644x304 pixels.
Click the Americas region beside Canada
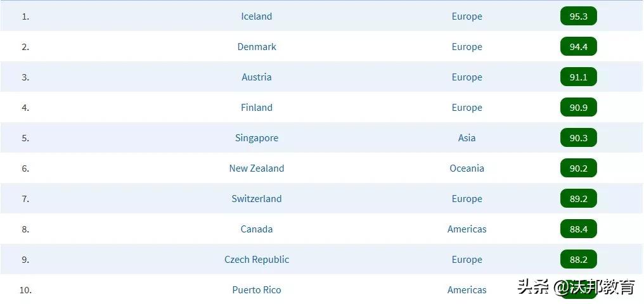pyautogui.click(x=467, y=229)
